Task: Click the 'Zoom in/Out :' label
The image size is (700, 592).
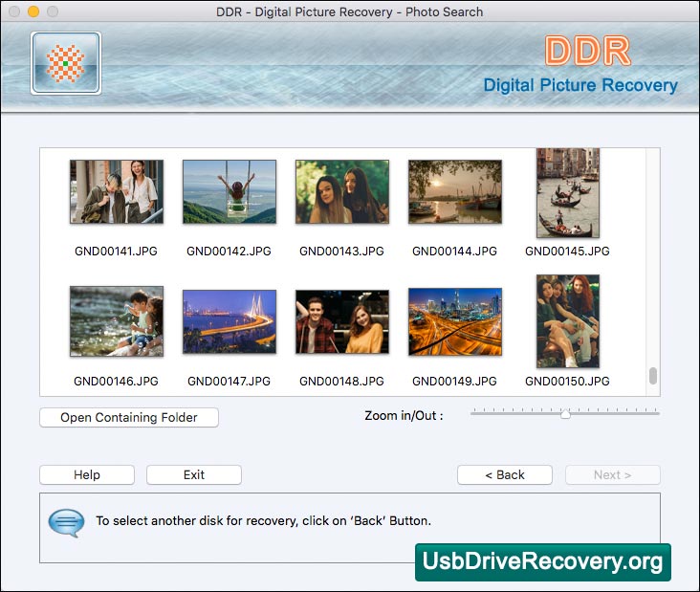Action: click(x=404, y=416)
